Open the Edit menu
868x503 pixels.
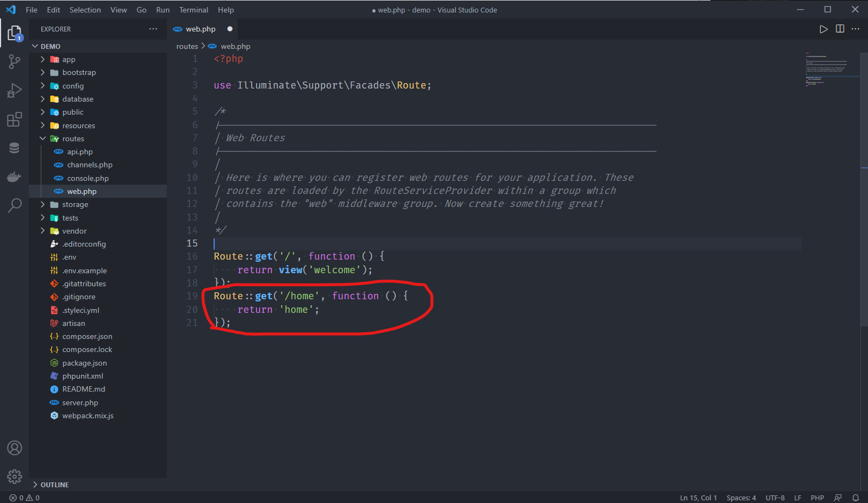click(x=53, y=10)
